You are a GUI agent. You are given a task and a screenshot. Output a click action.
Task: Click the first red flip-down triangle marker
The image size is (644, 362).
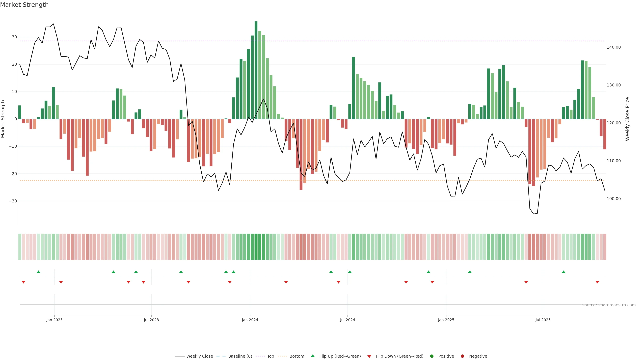coord(23,282)
